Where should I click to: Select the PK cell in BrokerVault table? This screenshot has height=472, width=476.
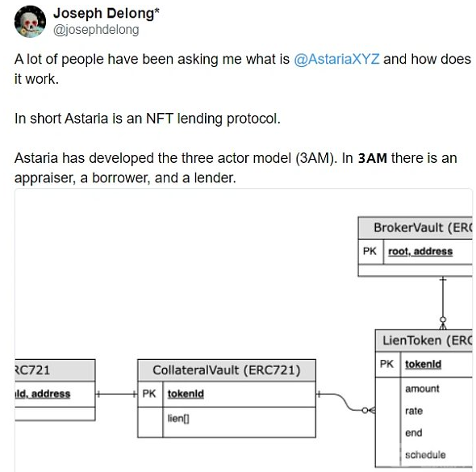[370, 251]
